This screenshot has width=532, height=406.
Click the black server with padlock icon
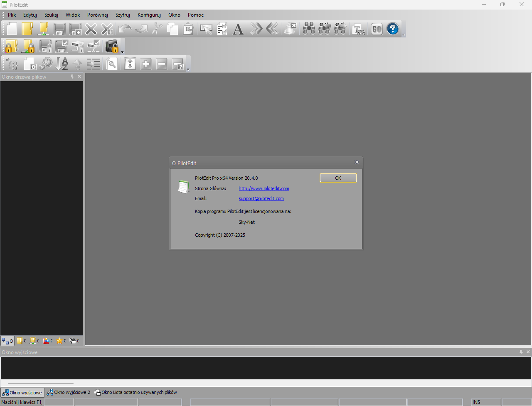[x=112, y=46]
